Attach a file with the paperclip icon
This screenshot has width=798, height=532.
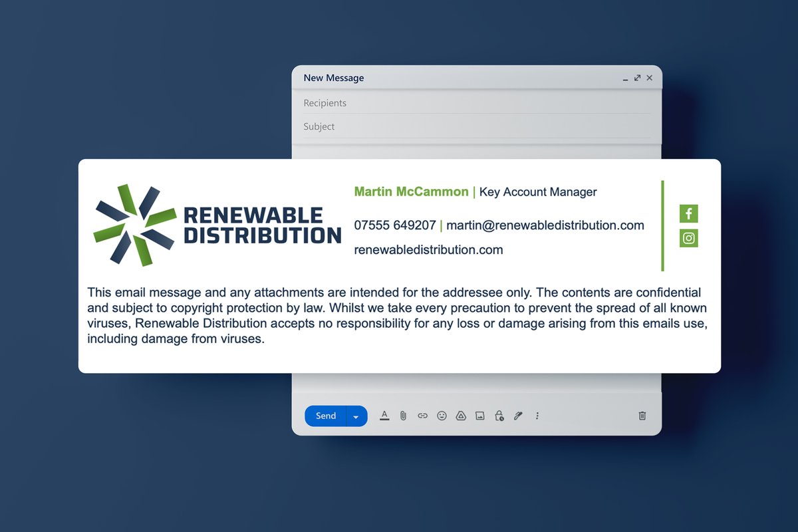pos(403,416)
